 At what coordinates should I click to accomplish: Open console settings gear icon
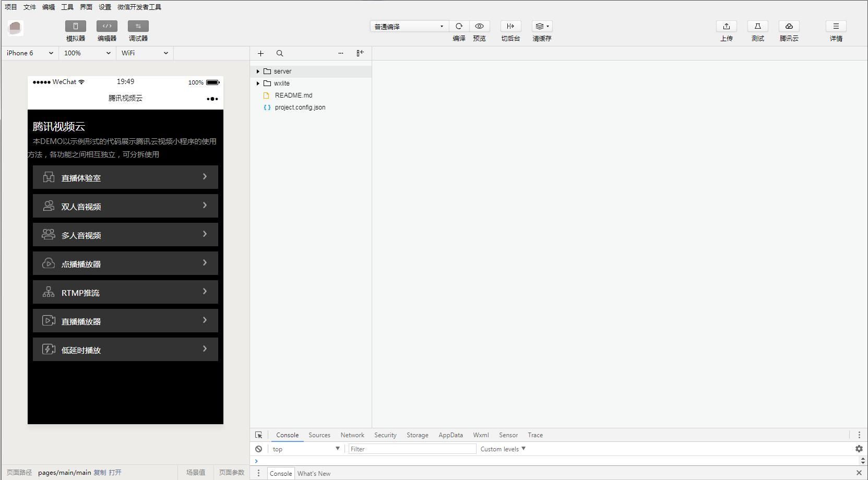click(859, 449)
